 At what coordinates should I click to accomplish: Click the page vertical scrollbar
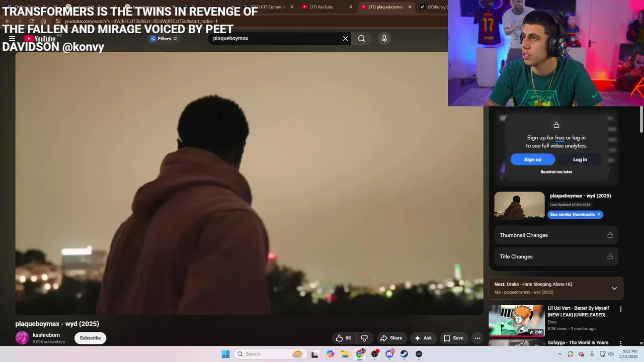pos(641,120)
